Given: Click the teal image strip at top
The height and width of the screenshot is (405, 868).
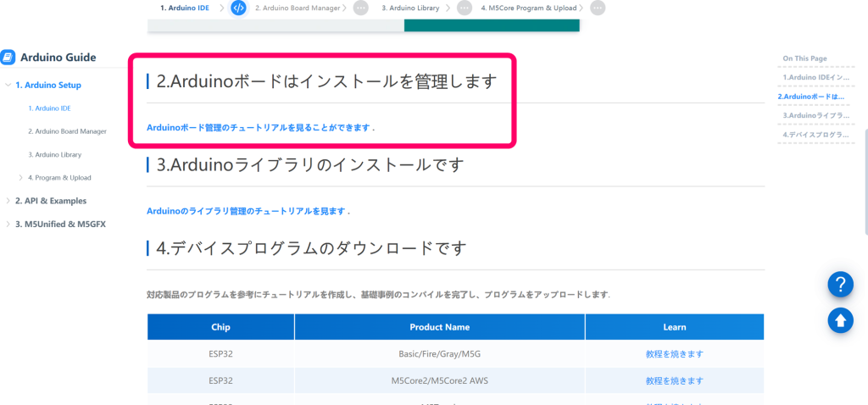Looking at the screenshot, I should [492, 25].
